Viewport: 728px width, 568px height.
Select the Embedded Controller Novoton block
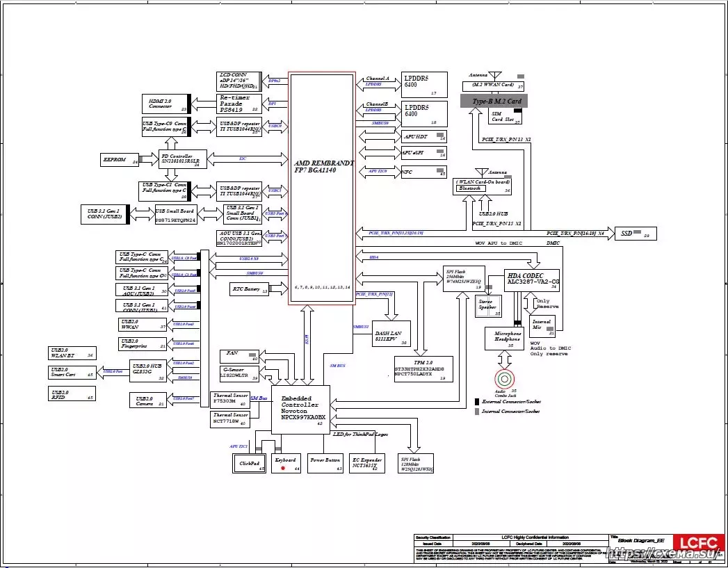(300, 408)
